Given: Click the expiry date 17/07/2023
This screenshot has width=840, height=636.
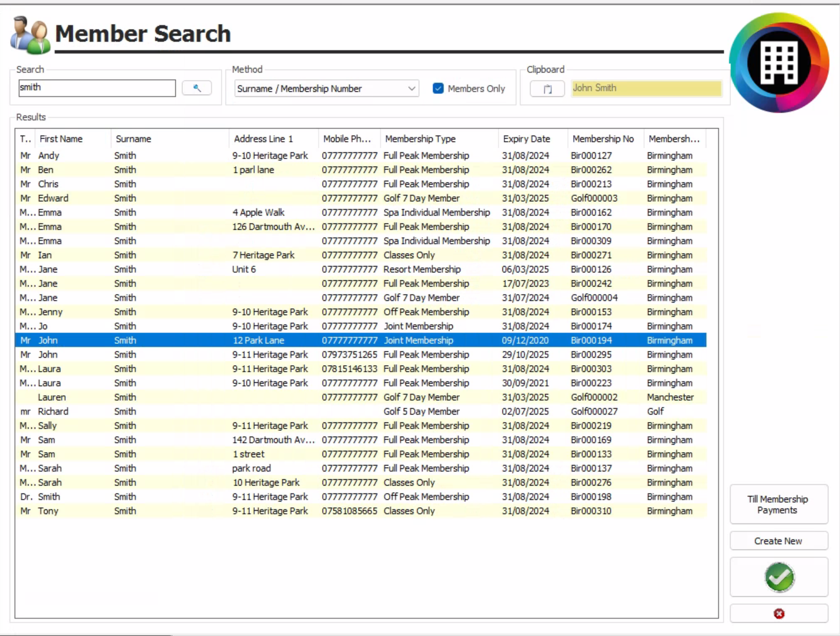Looking at the screenshot, I should [x=525, y=284].
